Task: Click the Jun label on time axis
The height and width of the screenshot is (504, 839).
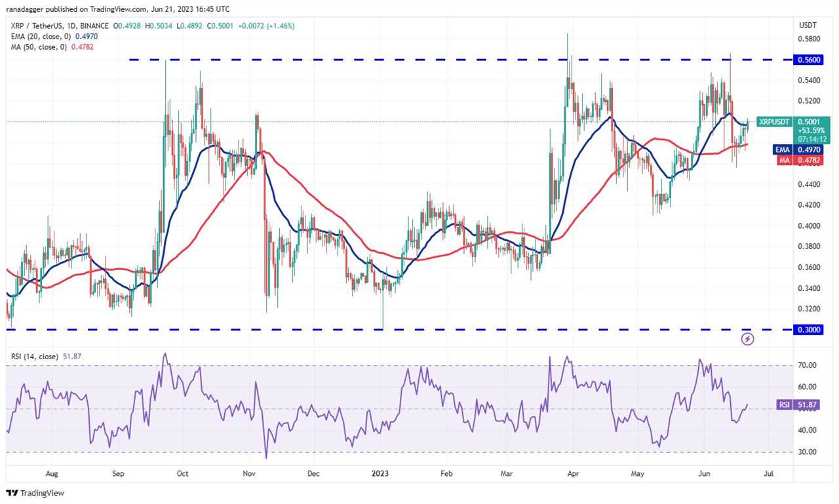Action: pyautogui.click(x=705, y=473)
